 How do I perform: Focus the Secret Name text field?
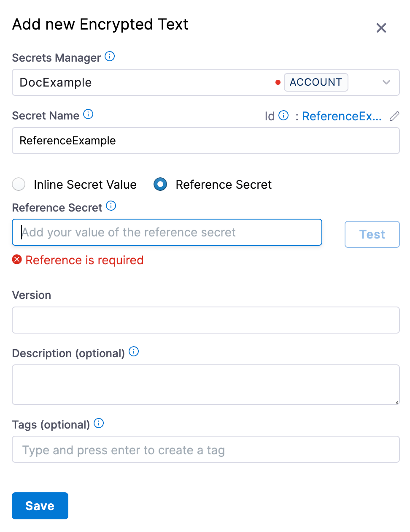coord(205,141)
